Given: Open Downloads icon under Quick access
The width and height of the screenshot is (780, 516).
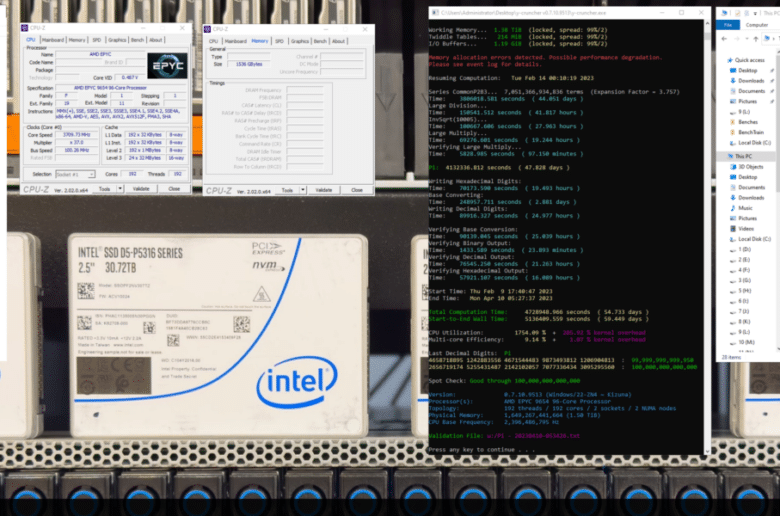Looking at the screenshot, I should coord(733,81).
